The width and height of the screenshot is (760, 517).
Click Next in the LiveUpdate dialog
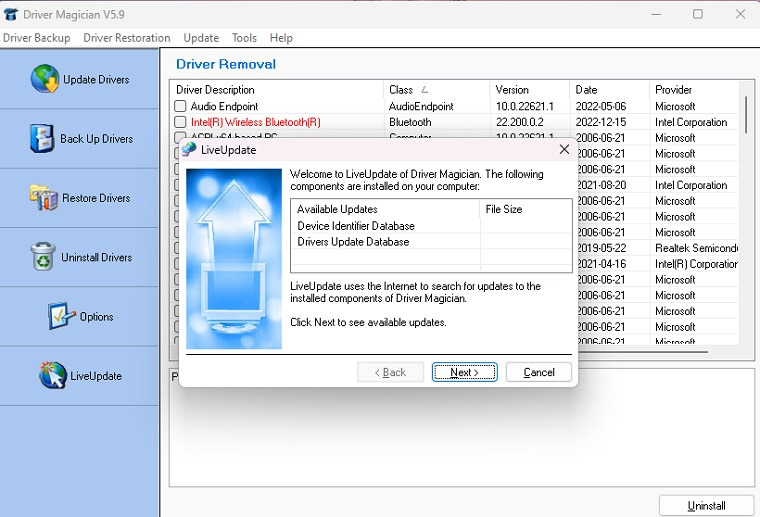(x=464, y=372)
